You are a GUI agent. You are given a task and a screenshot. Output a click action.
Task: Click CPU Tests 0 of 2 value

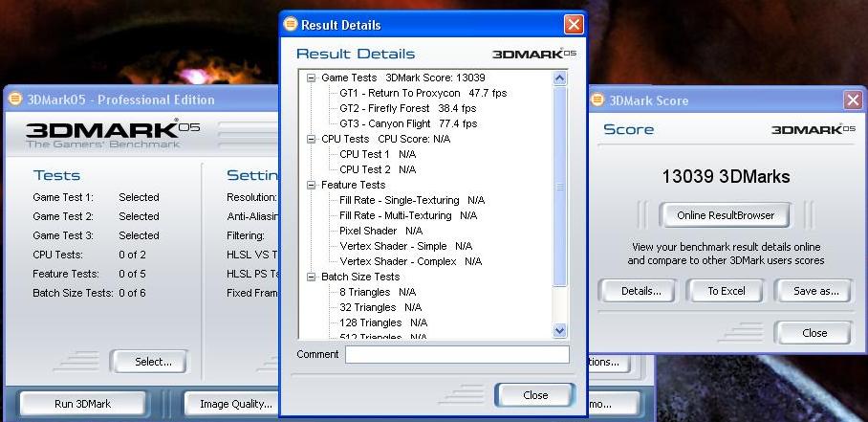(x=132, y=255)
